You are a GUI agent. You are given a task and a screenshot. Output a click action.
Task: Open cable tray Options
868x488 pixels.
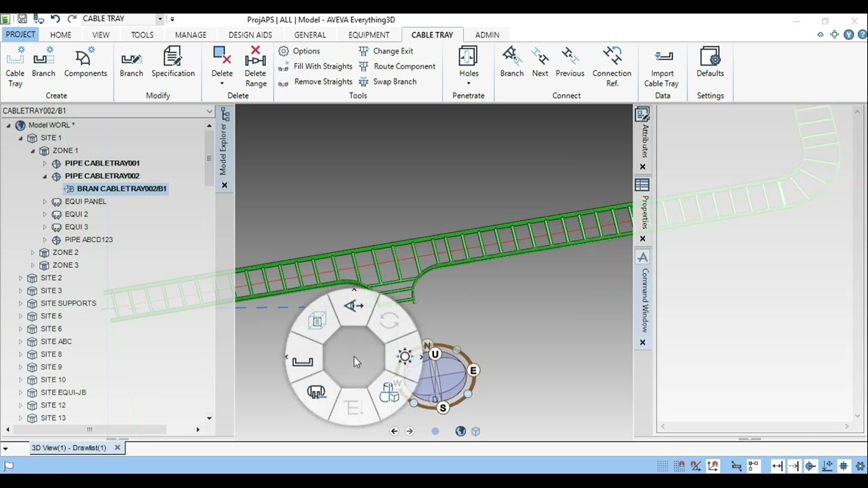pos(299,51)
